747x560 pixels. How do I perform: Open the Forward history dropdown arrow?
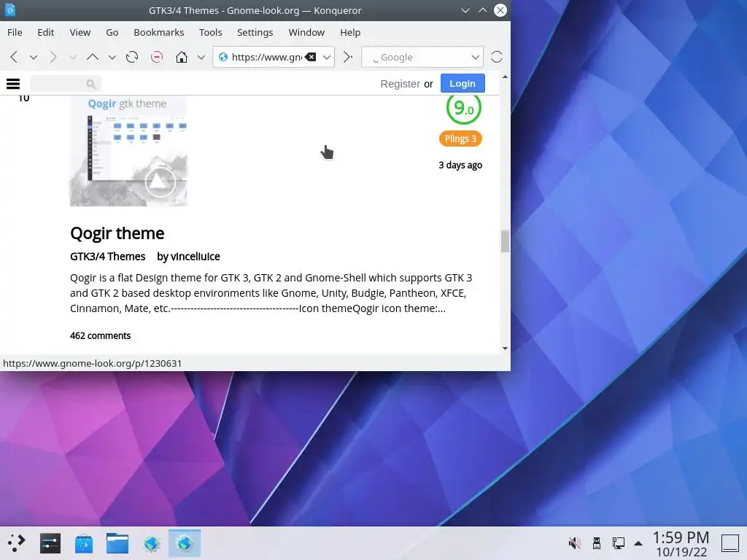point(72,57)
